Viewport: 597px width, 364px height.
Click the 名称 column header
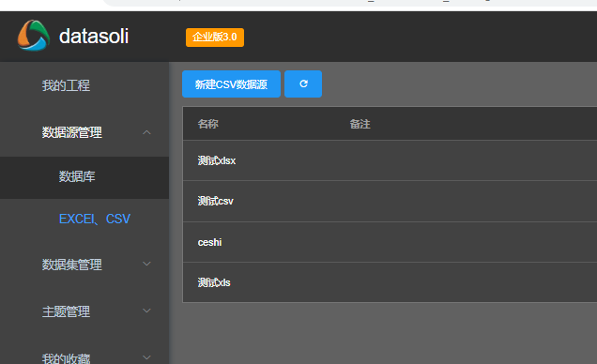point(207,124)
